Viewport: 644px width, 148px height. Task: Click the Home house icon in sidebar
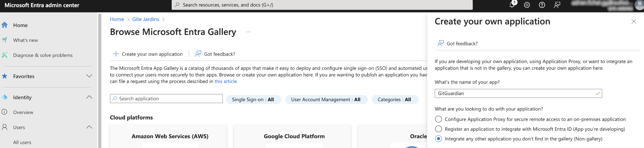coord(5,25)
